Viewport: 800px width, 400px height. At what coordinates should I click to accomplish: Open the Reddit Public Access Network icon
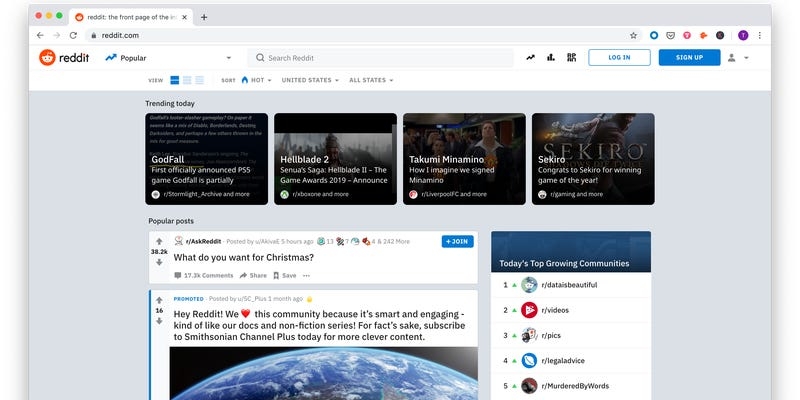[571, 58]
